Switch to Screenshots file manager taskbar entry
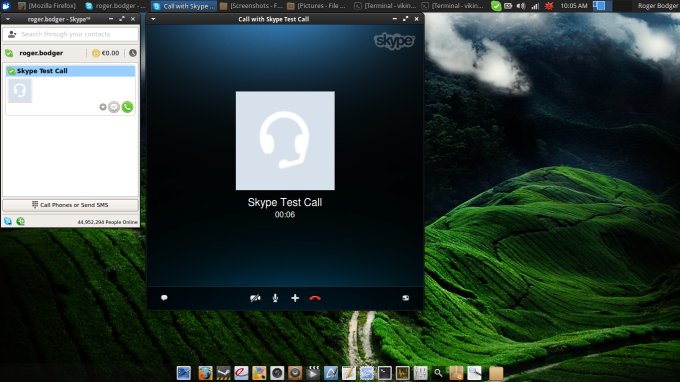 pos(252,6)
